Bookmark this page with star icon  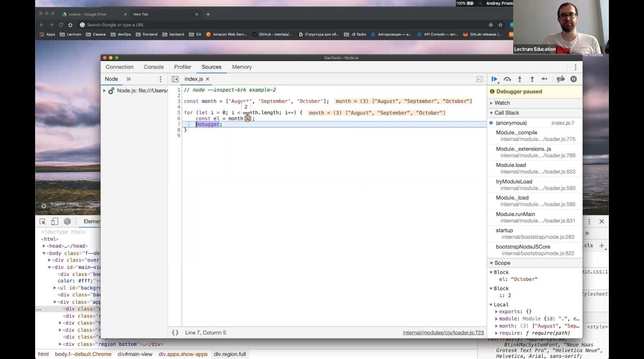coord(500,25)
